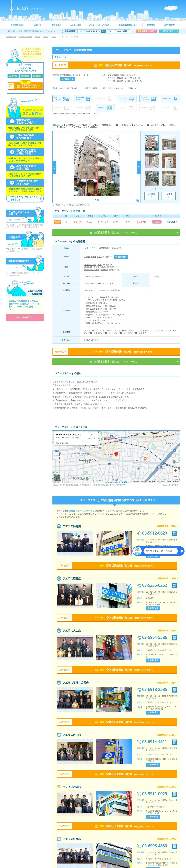Click the 空室状況を問い合わせ button in the アエラス荻窪店 section
Image resolution: width=186 pixels, height=868 pixels.
(x=117, y=618)
